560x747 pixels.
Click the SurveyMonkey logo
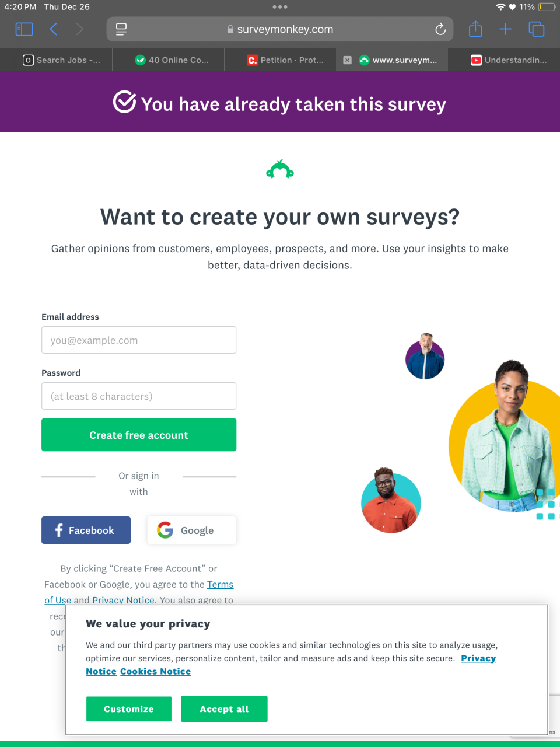tap(280, 170)
